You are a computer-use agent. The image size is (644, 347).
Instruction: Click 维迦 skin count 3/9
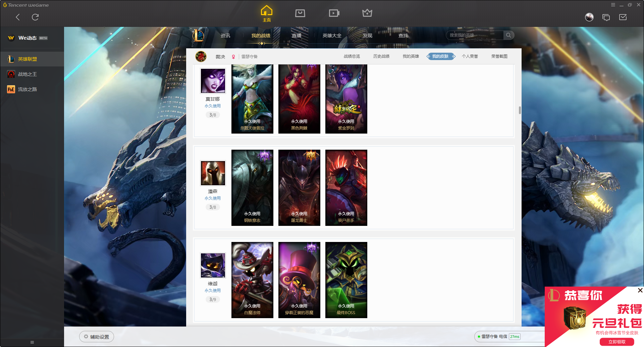point(213,299)
